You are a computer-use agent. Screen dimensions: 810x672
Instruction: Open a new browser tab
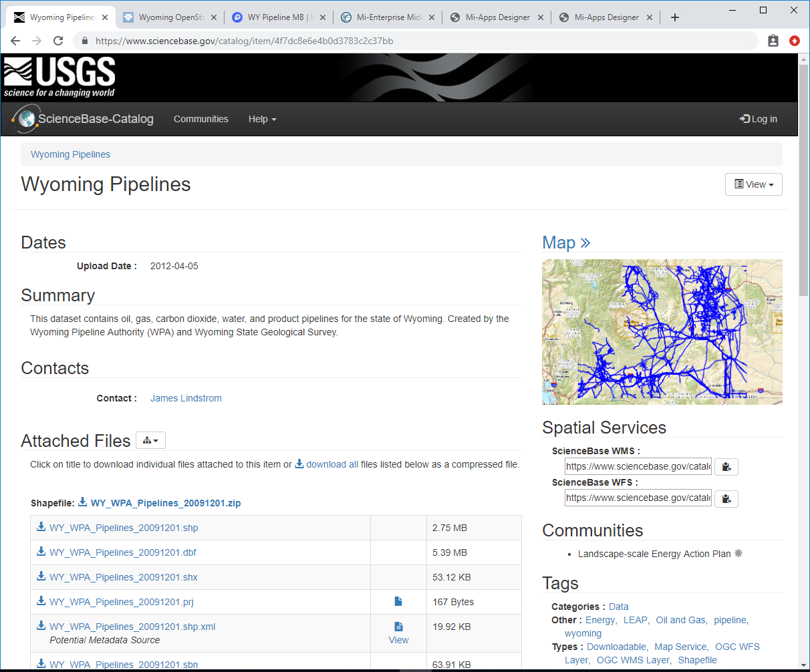pyautogui.click(x=675, y=17)
